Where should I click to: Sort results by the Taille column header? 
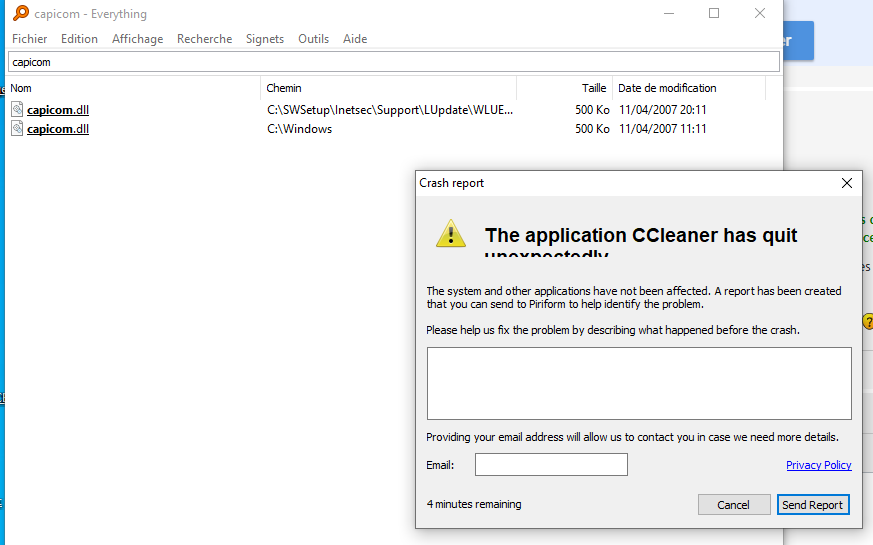point(565,88)
